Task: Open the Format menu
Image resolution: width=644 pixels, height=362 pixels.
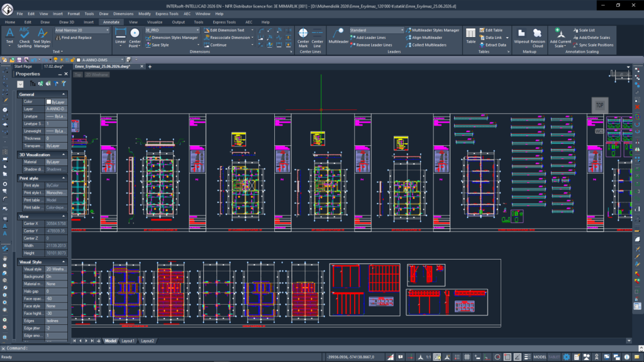Action: (x=74, y=14)
